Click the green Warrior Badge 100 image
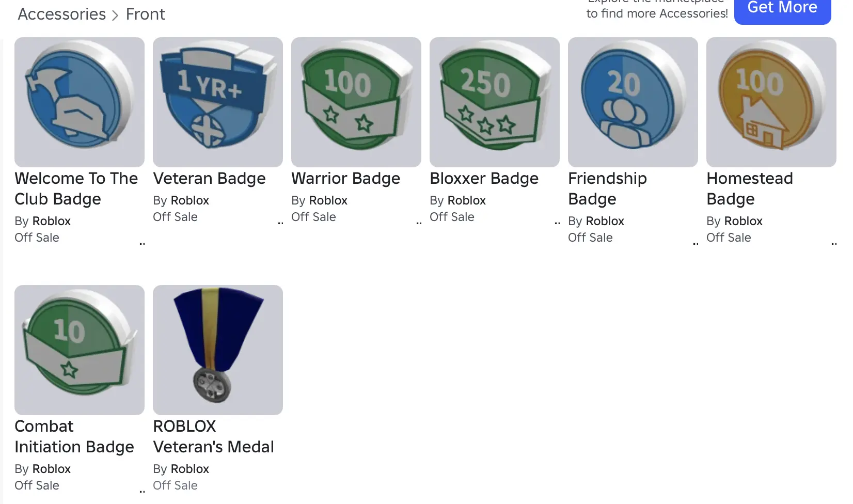The width and height of the screenshot is (853, 504). coord(356,102)
